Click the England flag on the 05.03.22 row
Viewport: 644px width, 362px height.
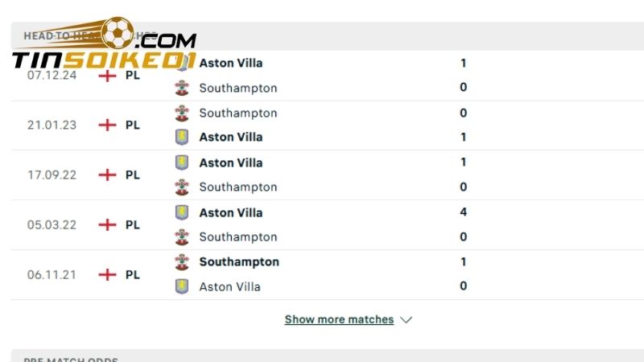tap(107, 224)
